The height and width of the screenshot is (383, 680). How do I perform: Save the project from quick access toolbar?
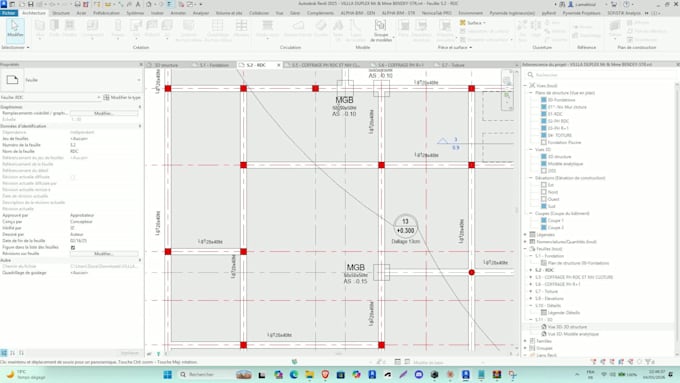(x=30, y=4)
